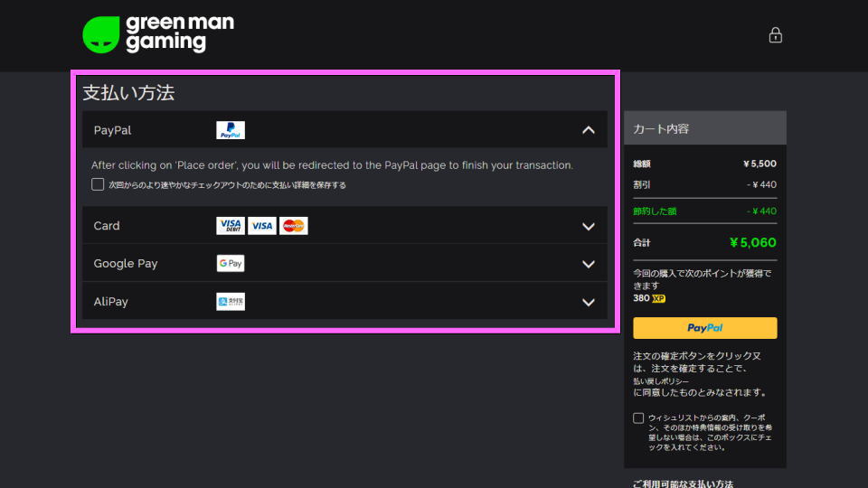This screenshot has height=488, width=868.
Task: Click the 割引 discount value -¥440
Action: click(x=761, y=184)
